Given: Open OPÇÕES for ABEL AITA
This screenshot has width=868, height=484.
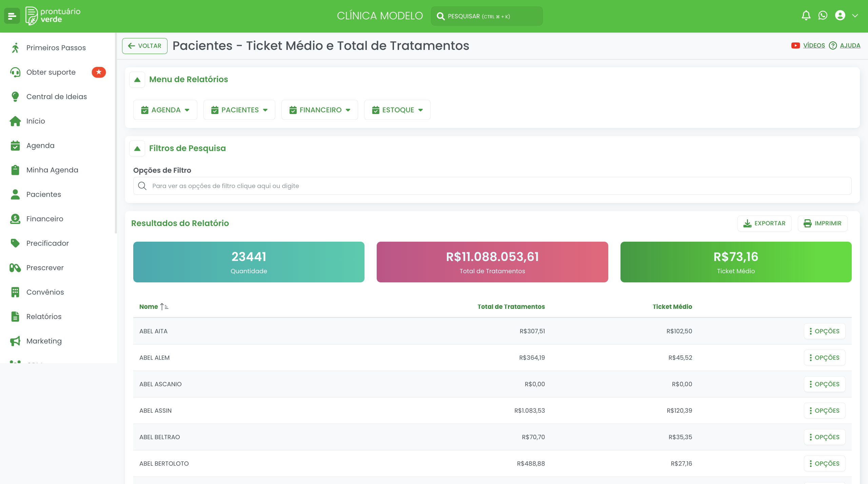Looking at the screenshot, I should 825,331.
